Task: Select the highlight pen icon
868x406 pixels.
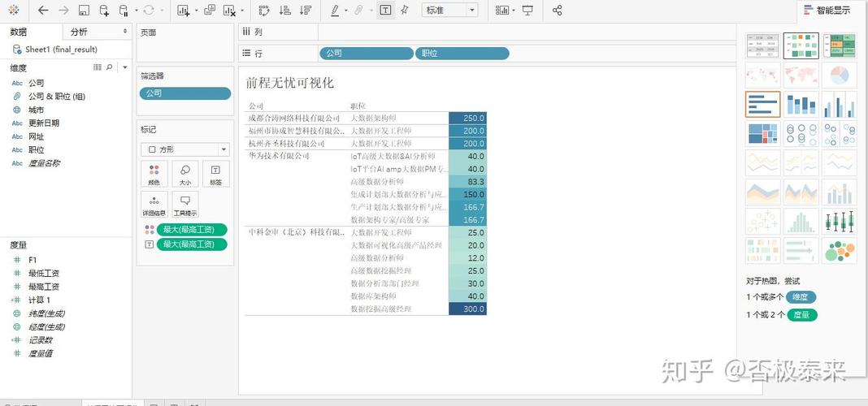Action: pos(335,10)
